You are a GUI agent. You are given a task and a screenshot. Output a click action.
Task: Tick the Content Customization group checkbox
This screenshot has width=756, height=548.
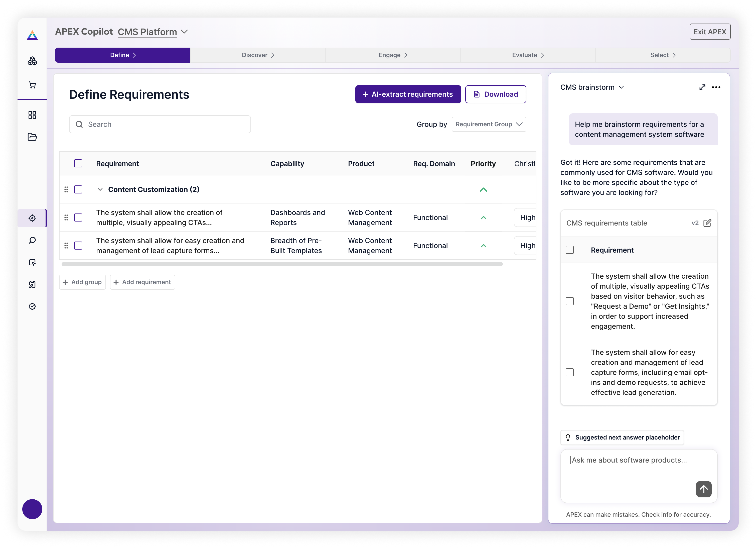(x=78, y=189)
